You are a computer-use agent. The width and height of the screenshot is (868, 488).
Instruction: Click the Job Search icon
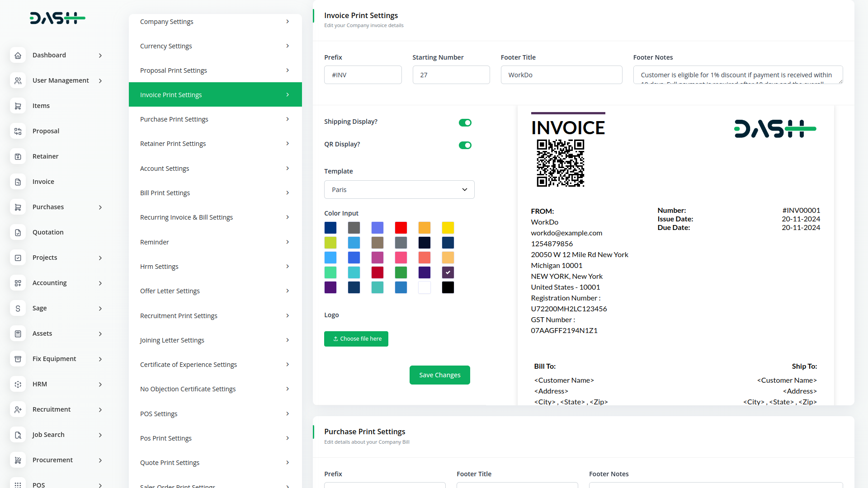(x=18, y=435)
